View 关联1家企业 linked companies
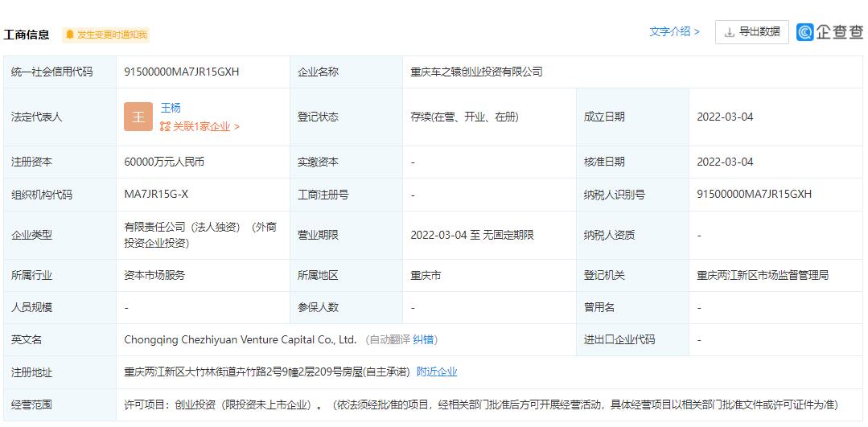The image size is (868, 427). [200, 127]
